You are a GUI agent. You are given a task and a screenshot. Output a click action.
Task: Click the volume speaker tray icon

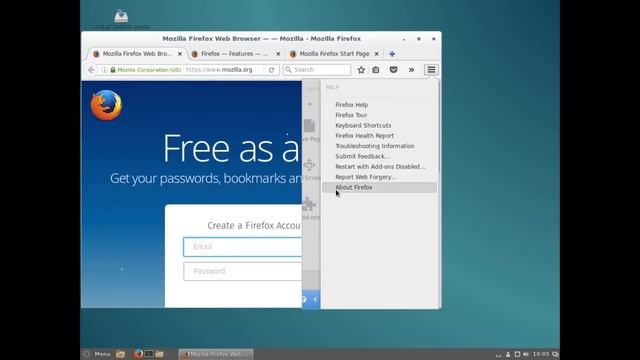(526, 354)
